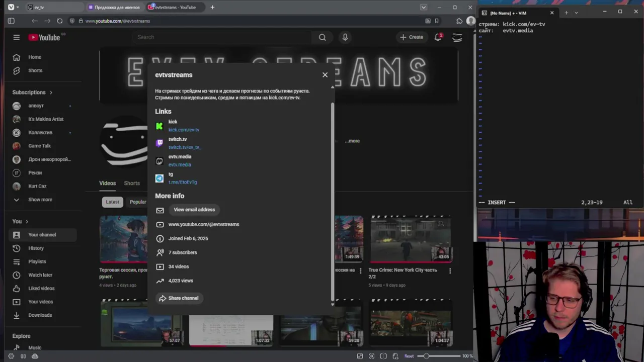Image resolution: width=644 pixels, height=362 pixels.
Task: Open the Vivaldi menu dropdown arrow
Action: (18, 7)
